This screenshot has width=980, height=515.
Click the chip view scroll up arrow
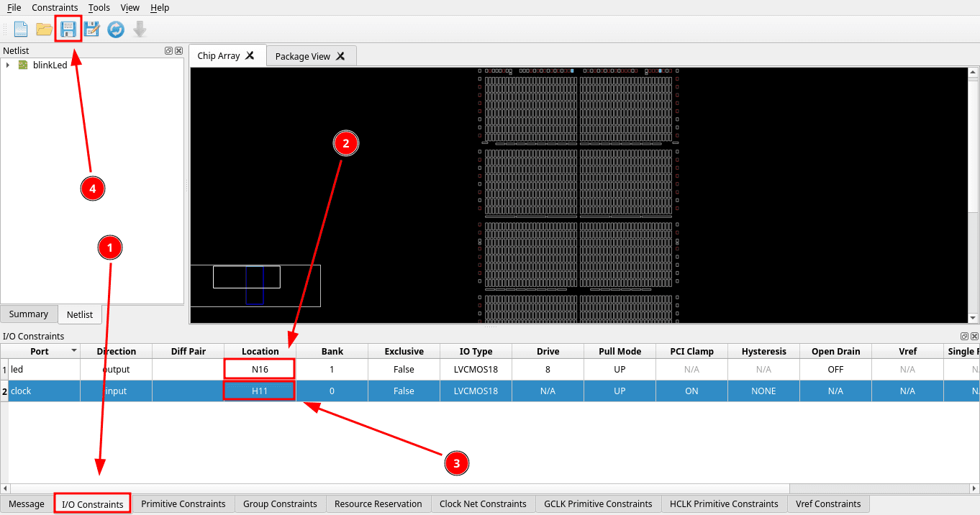(x=974, y=73)
